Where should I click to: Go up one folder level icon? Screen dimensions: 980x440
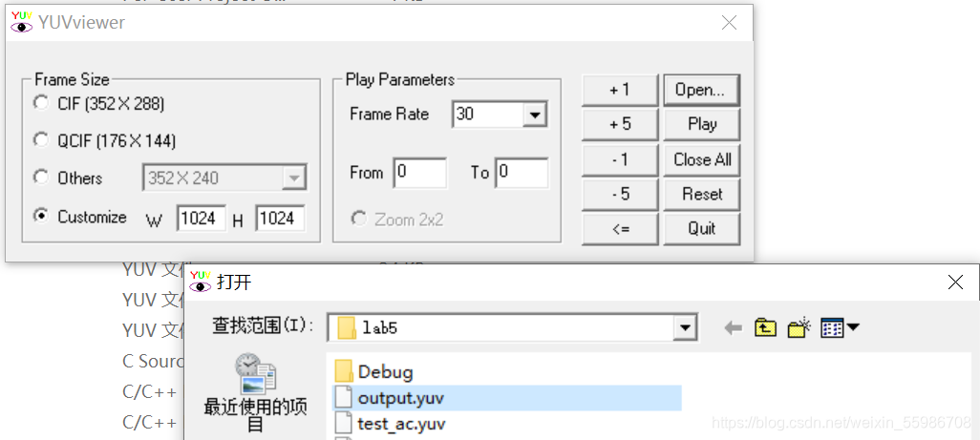click(765, 327)
